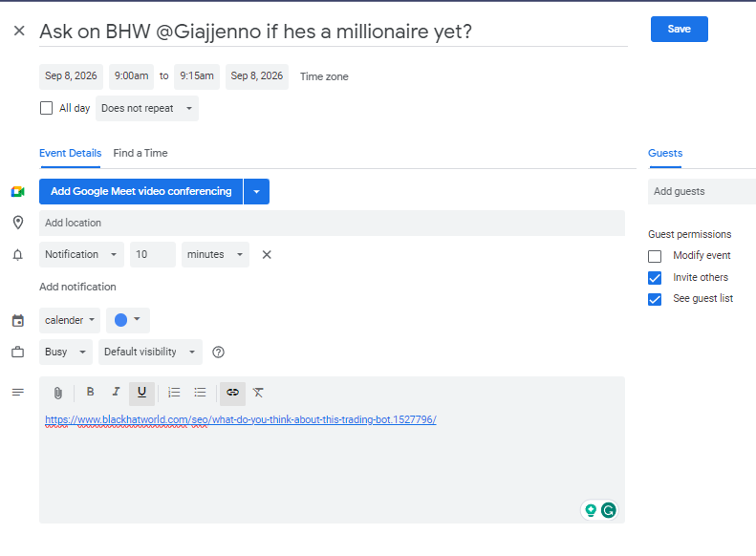
Task: Open the calender selection dropdown
Action: 70,320
